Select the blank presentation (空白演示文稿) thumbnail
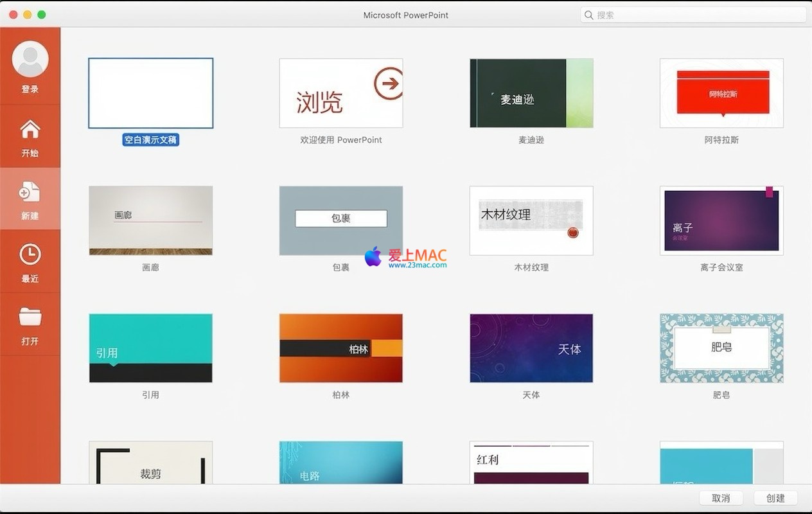The height and width of the screenshot is (514, 812). (150, 93)
